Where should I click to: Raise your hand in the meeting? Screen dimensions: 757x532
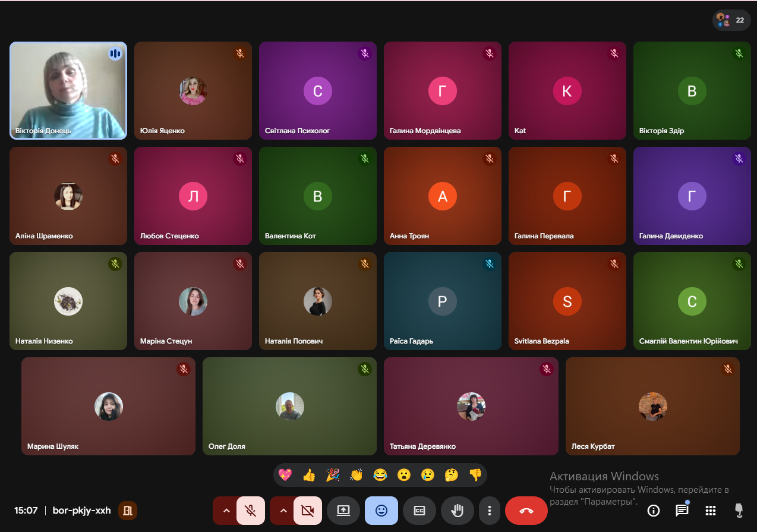(457, 511)
